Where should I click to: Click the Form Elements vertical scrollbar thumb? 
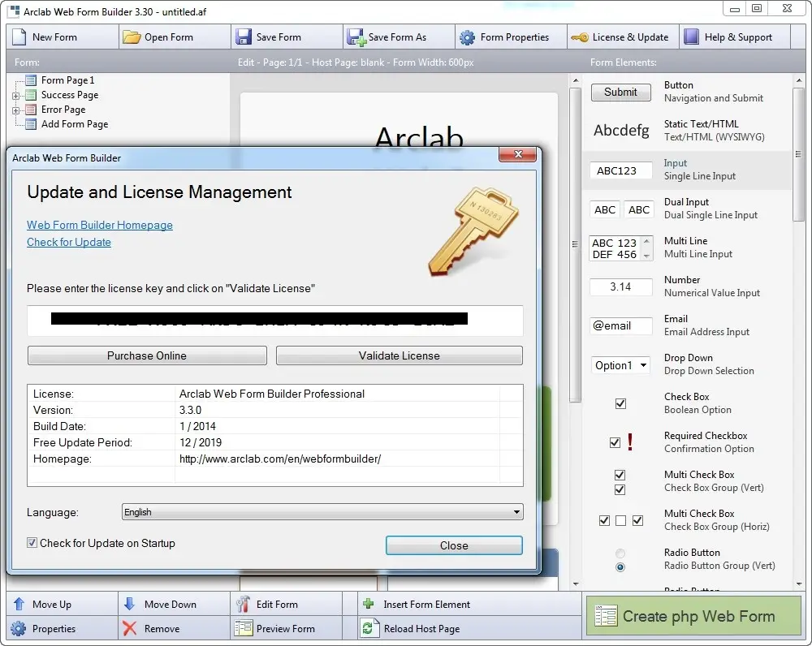[798, 154]
